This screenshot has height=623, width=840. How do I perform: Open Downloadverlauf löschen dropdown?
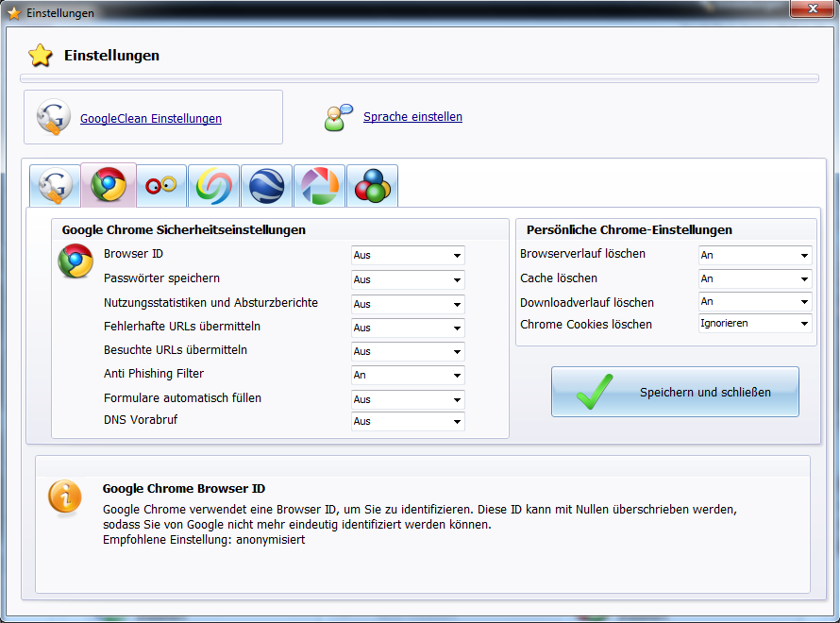755,302
